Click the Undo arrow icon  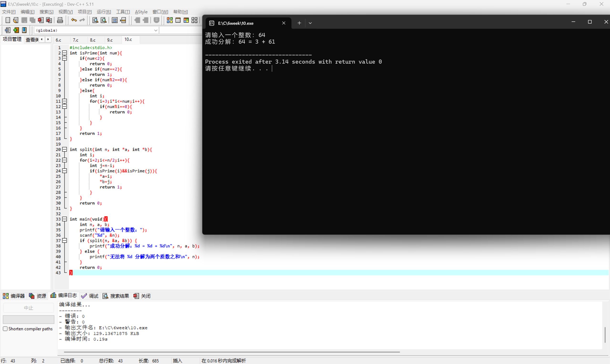click(x=74, y=20)
